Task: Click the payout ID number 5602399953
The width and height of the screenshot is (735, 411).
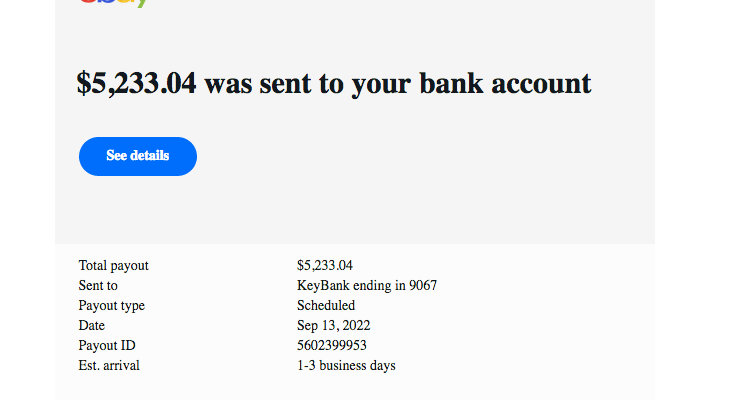Action: [x=331, y=346]
